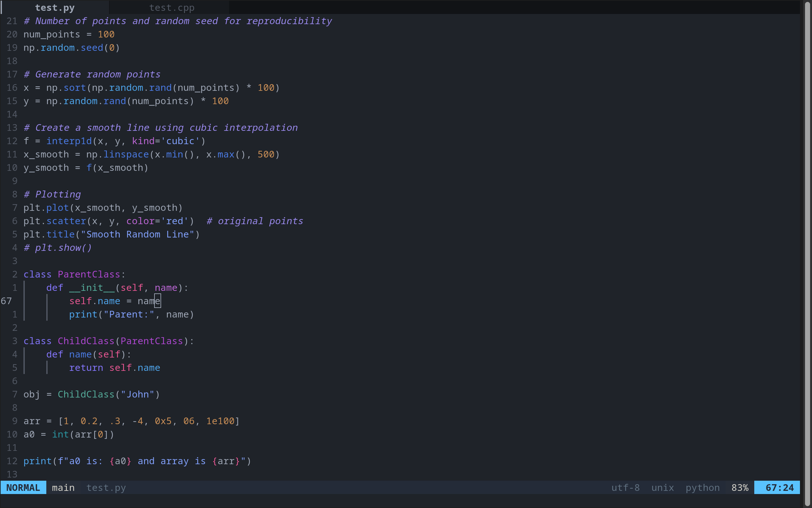Click the NORMAL mode indicator
This screenshot has height=508, width=812.
pos(23,487)
